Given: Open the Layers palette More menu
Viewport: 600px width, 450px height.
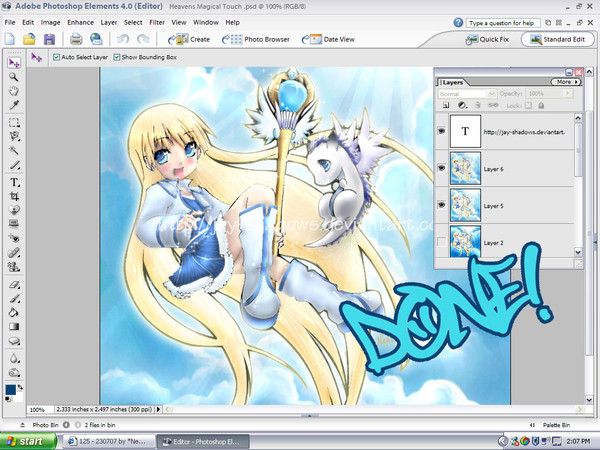Looking at the screenshot, I should coord(566,82).
